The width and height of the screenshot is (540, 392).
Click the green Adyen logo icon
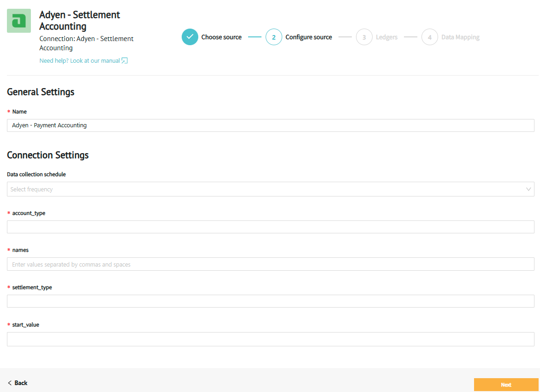(19, 21)
